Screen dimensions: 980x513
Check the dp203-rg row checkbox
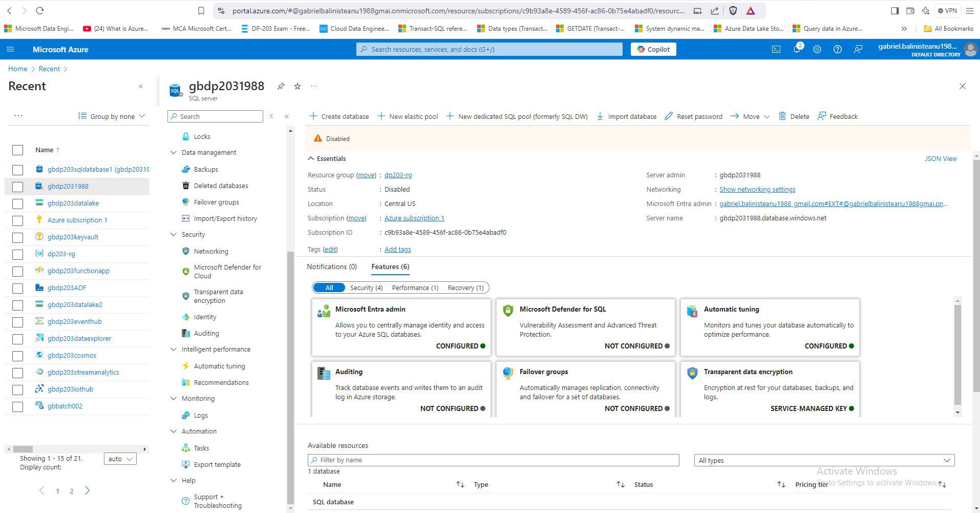[17, 254]
